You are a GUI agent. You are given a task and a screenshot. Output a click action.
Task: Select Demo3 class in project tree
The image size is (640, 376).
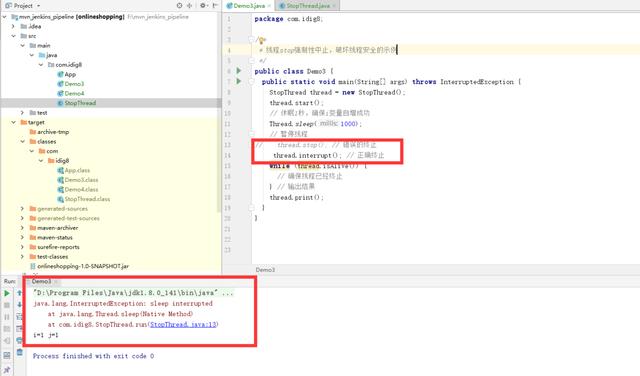[71, 84]
